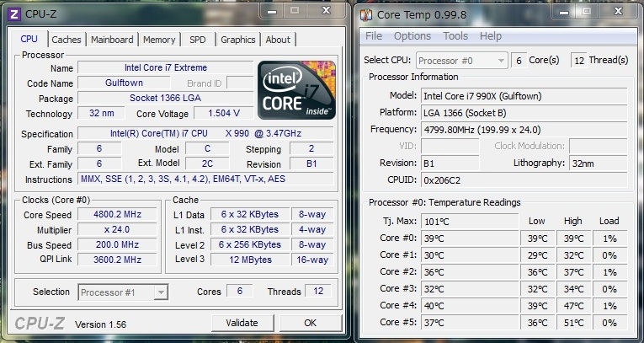Open the Options menu in Core Temp
This screenshot has height=343, width=644.
tap(412, 36)
